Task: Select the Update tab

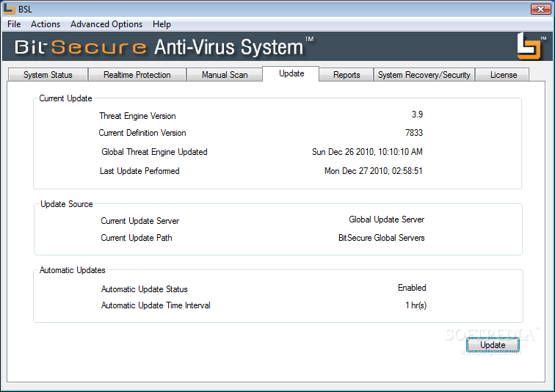Action: (291, 73)
